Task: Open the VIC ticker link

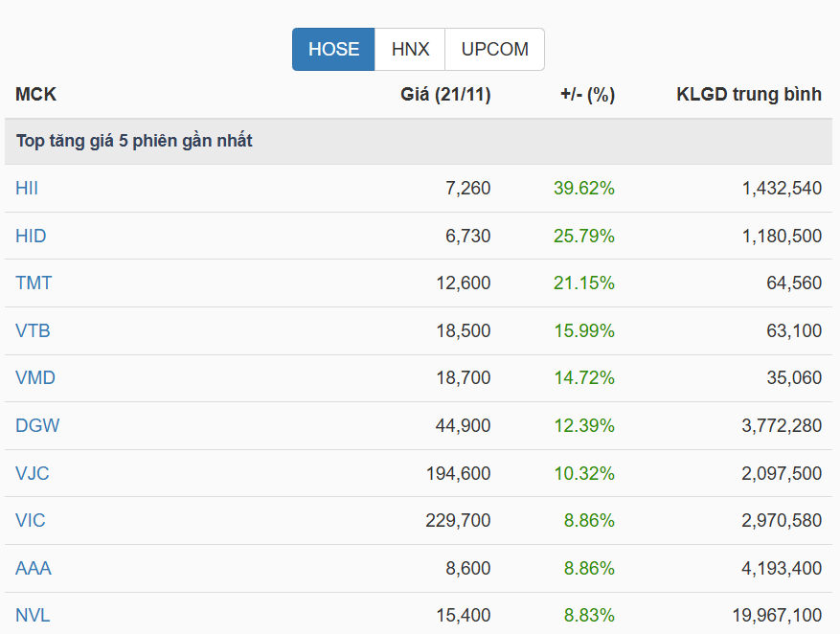Action: tap(31, 520)
